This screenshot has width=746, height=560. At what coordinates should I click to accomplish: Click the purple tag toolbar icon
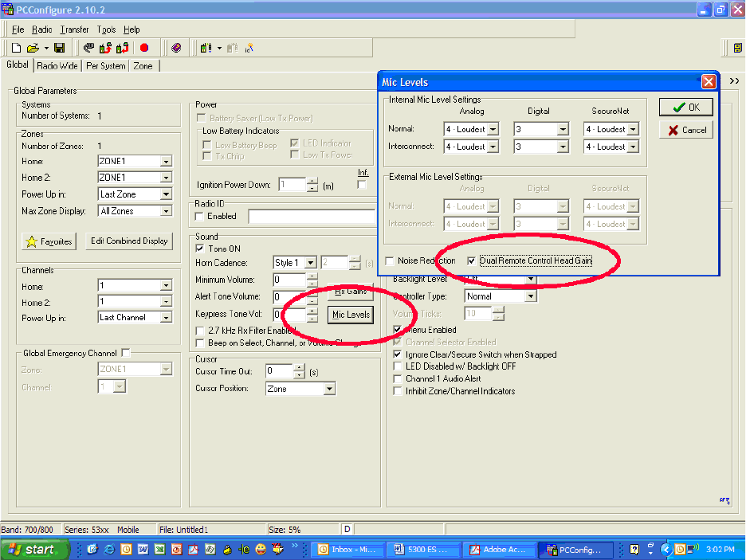coord(176,48)
